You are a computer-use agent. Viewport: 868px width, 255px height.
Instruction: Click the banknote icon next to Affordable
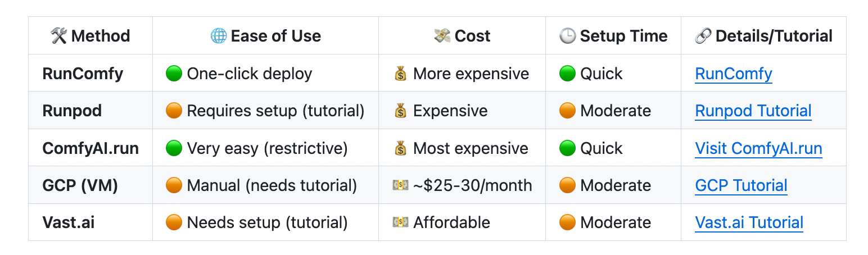coord(400,222)
